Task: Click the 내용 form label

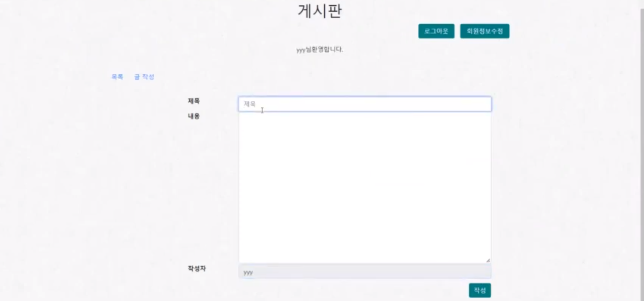Action: [x=194, y=116]
